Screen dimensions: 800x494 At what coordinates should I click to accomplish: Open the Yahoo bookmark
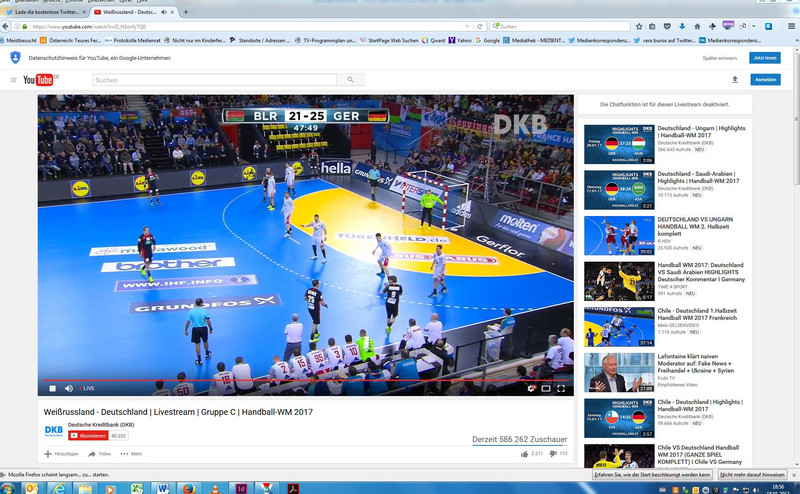pyautogui.click(x=460, y=40)
